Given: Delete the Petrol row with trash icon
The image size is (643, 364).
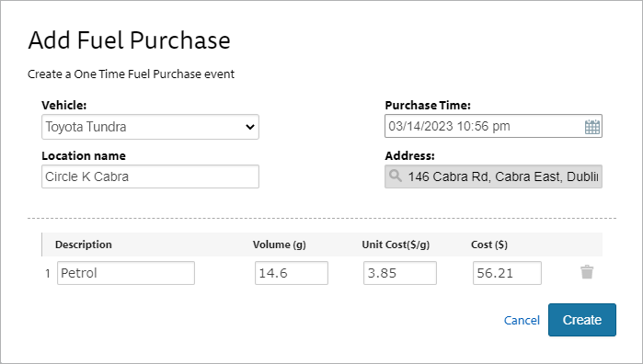Looking at the screenshot, I should [x=587, y=272].
